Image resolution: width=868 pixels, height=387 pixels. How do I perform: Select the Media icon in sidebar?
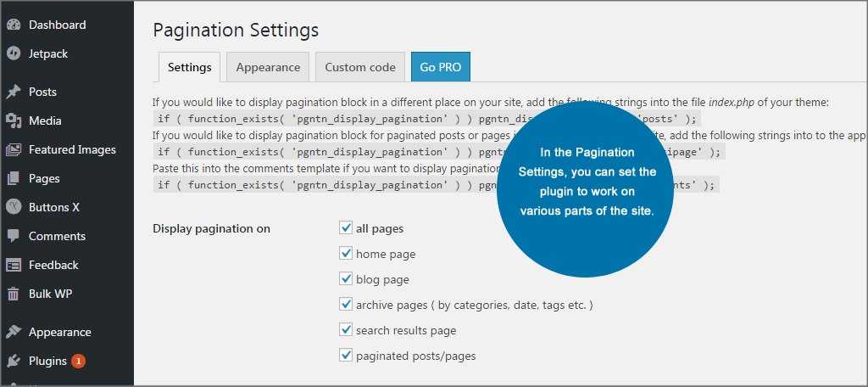[14, 121]
